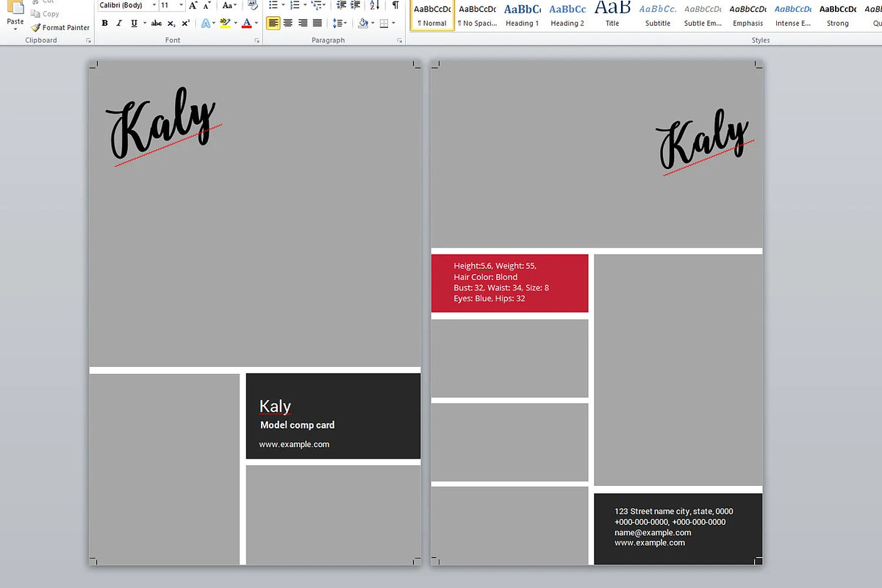Apply Intense Emphasis style
This screenshot has width=882, height=588.
(793, 15)
